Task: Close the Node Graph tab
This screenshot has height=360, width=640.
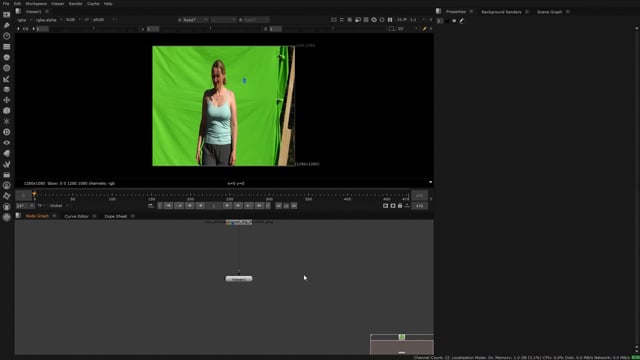Action: (x=54, y=216)
